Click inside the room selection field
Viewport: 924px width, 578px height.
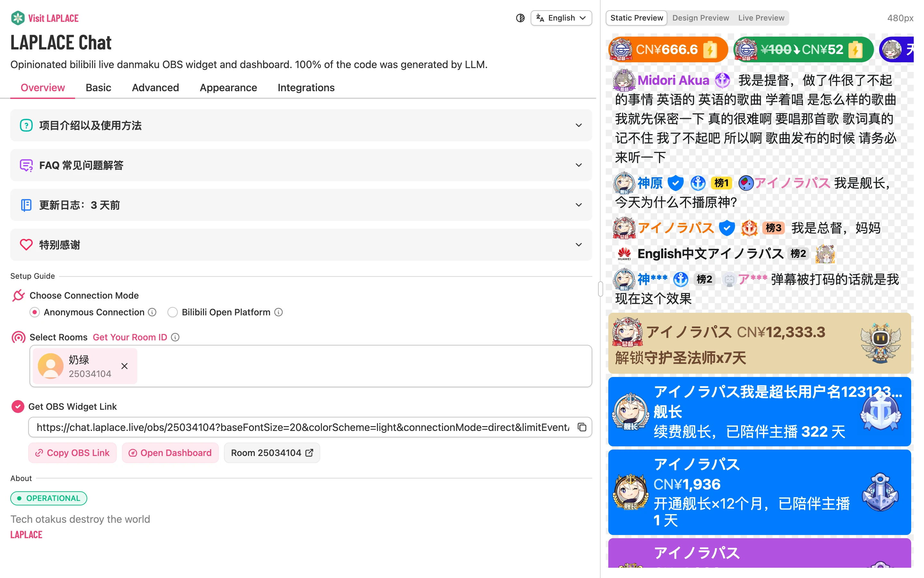(x=311, y=366)
